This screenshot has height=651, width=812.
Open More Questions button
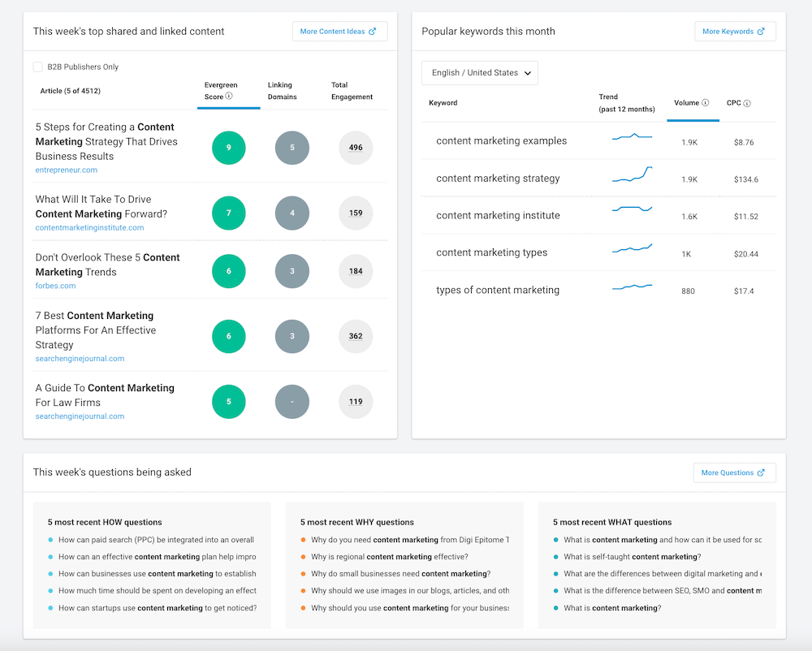[x=733, y=472]
